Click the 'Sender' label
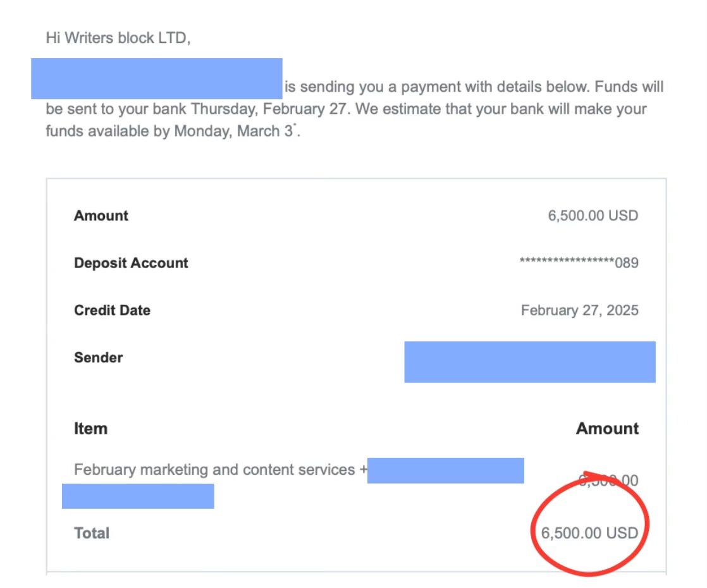The image size is (707, 588). pyautogui.click(x=98, y=358)
